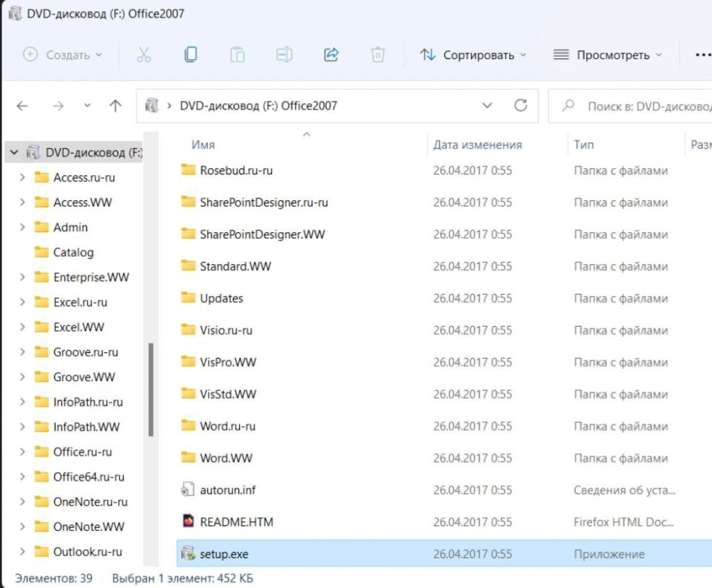This screenshot has width=712, height=588.
Task: Select Excel.WW in the tree
Action: point(79,327)
